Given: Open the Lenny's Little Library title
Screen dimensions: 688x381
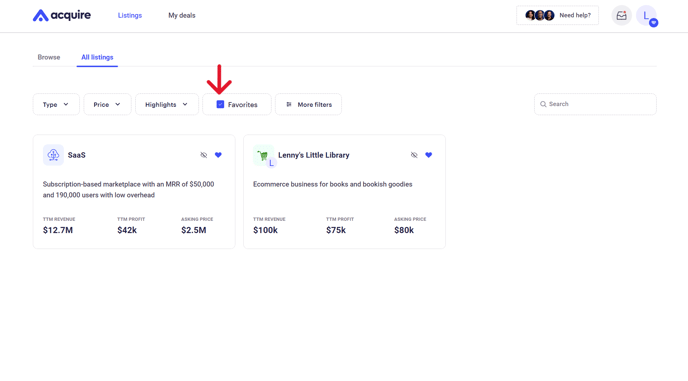Looking at the screenshot, I should tap(314, 155).
